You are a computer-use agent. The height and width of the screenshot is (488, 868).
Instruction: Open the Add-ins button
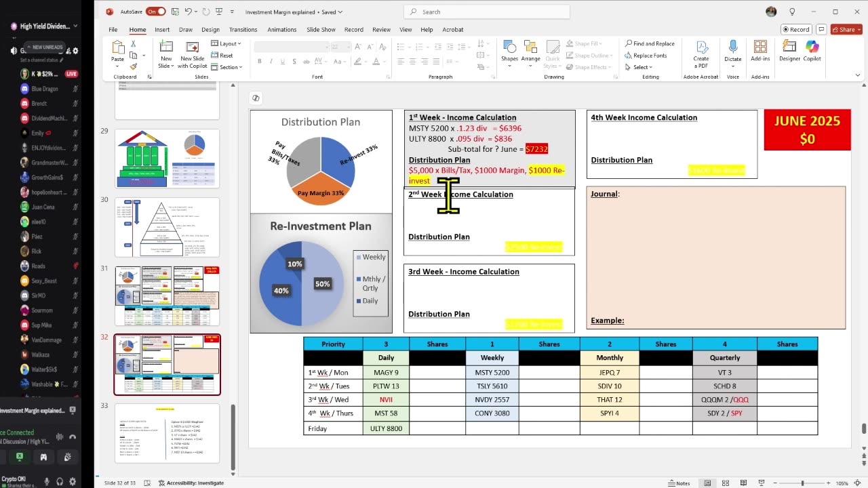[x=761, y=52]
